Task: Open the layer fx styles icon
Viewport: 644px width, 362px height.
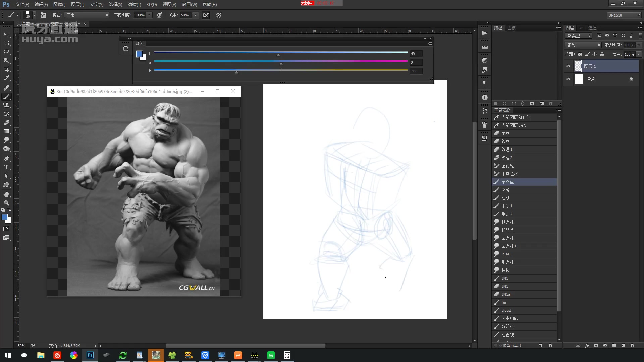Action: coord(587,345)
